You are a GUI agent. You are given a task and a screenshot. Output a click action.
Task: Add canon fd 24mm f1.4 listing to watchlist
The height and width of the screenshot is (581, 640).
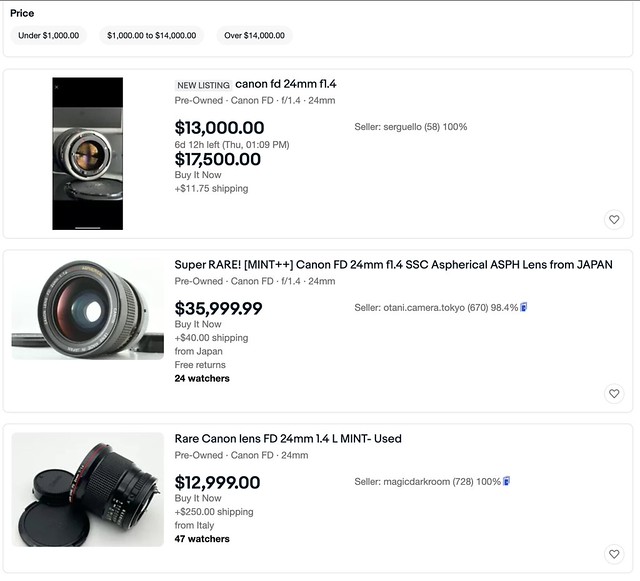[614, 220]
